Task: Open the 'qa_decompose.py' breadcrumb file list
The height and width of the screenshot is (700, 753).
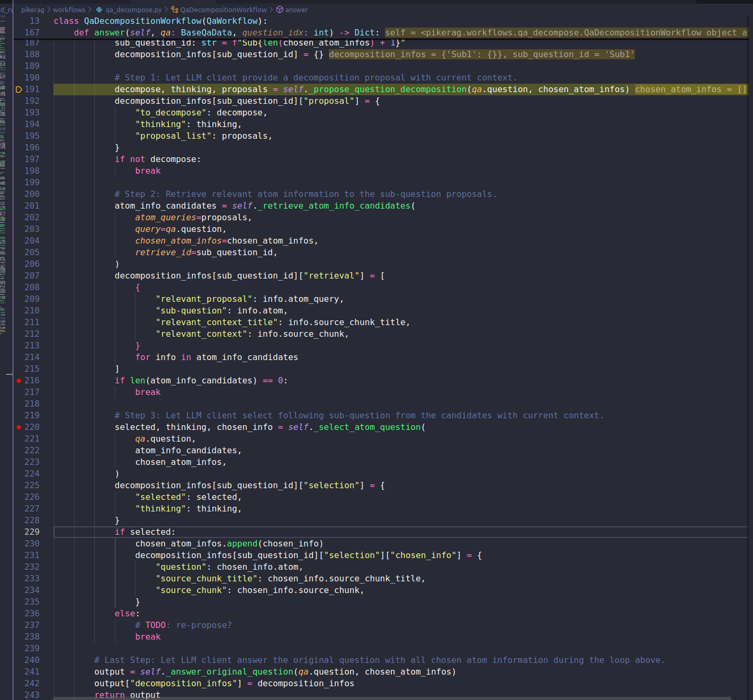Action: (133, 10)
